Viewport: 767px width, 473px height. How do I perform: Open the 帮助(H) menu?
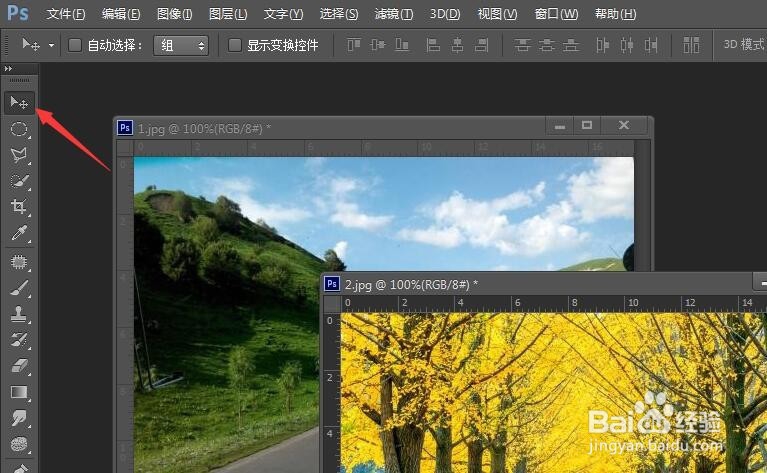click(x=615, y=14)
